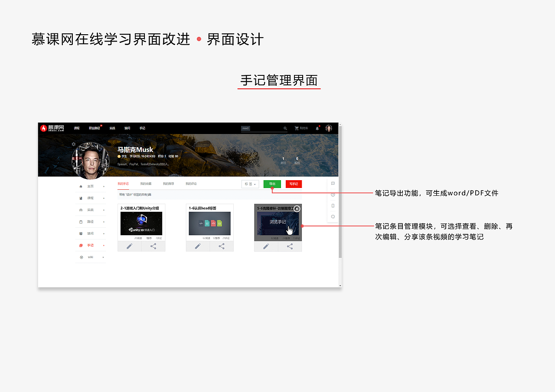Image resolution: width=555 pixels, height=392 pixels.
Task: Delete the 5-6克隆修补 note with X icon
Action: (x=297, y=209)
